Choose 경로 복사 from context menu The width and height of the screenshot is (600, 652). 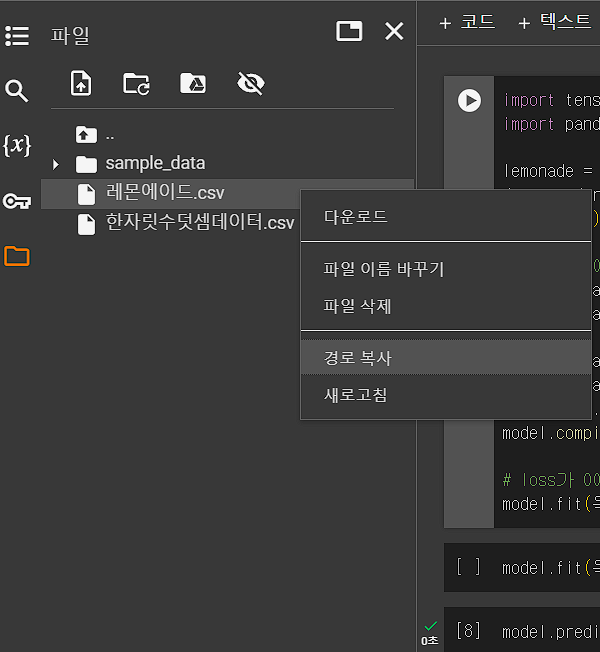pos(446,358)
